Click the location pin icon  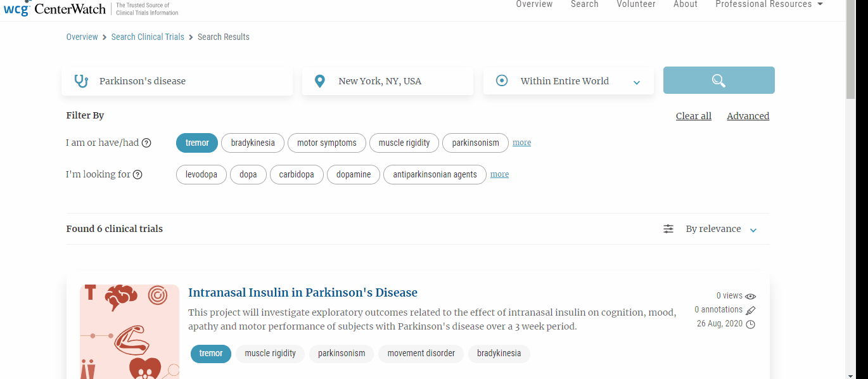(320, 81)
